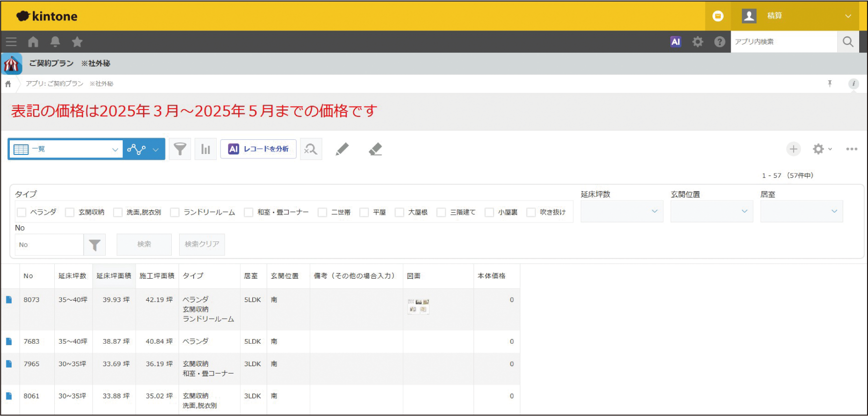
Task: Check the 平屋 checkbox
Action: coord(364,212)
